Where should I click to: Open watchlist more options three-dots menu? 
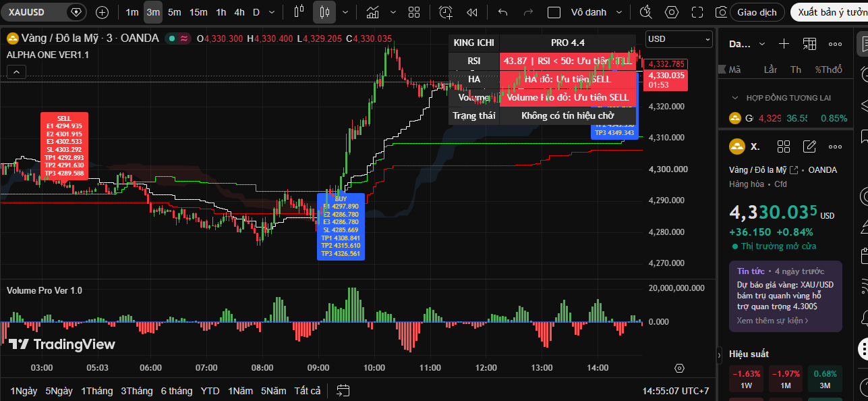click(835, 44)
